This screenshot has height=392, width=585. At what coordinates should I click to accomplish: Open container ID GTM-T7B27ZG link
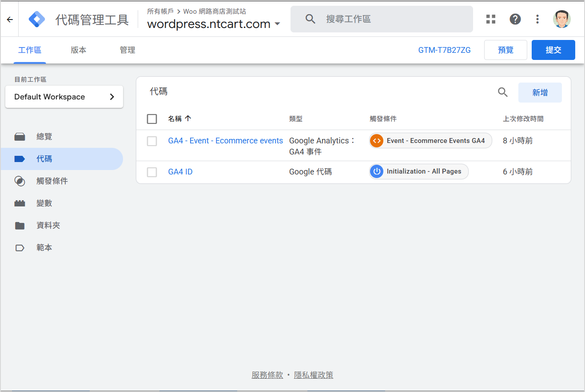click(x=445, y=50)
